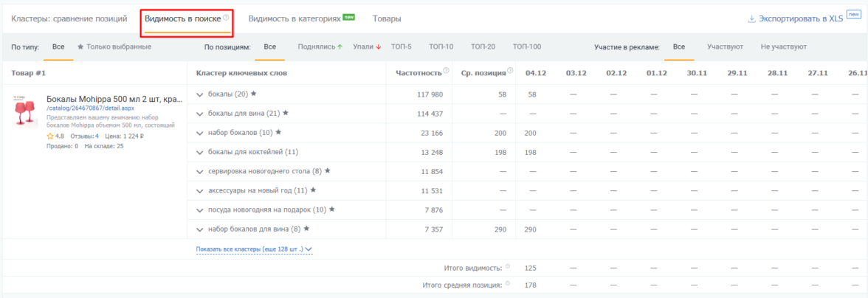Click the help icon next to Частотность

point(446,71)
